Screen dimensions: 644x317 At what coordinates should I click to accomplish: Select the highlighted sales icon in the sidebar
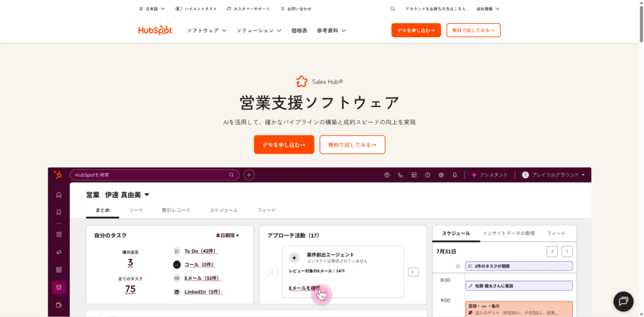(58, 287)
